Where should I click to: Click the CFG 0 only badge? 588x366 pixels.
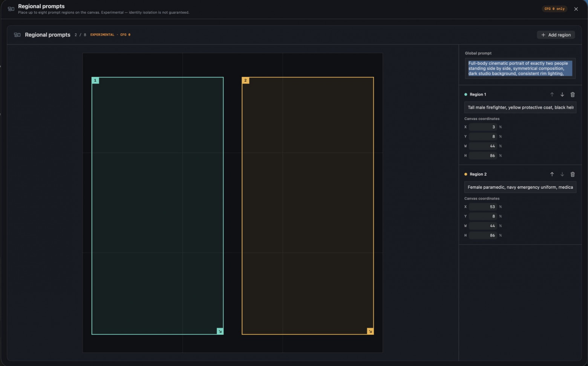[554, 9]
